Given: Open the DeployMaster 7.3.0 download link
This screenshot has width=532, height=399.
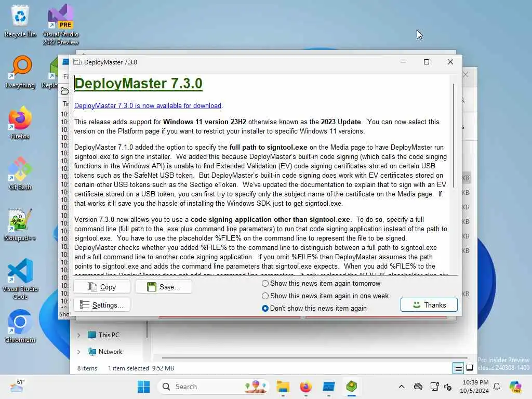Looking at the screenshot, I should coord(148,105).
